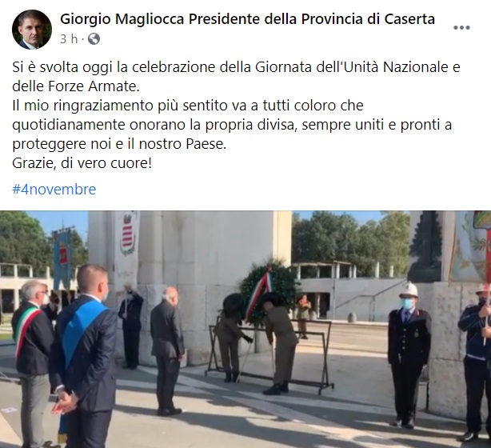Screen dimensions: 491x448
Task: Open the #4novembre hashtag link
Action: [x=54, y=190]
